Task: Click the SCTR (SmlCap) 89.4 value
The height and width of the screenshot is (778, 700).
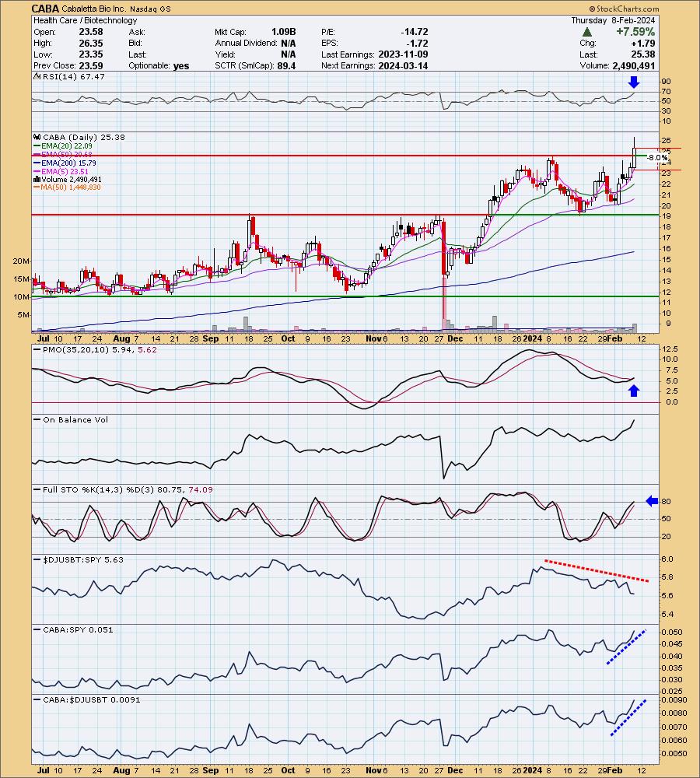Action: (x=286, y=66)
